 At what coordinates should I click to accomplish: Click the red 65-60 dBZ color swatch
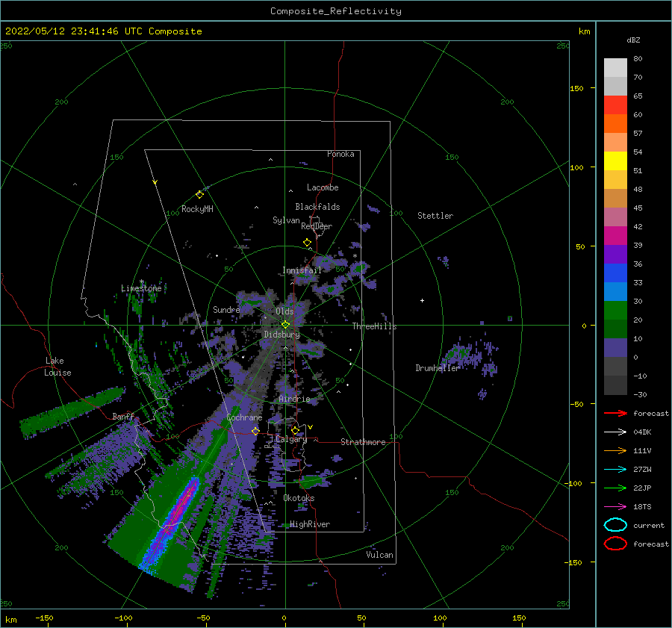[615, 105]
